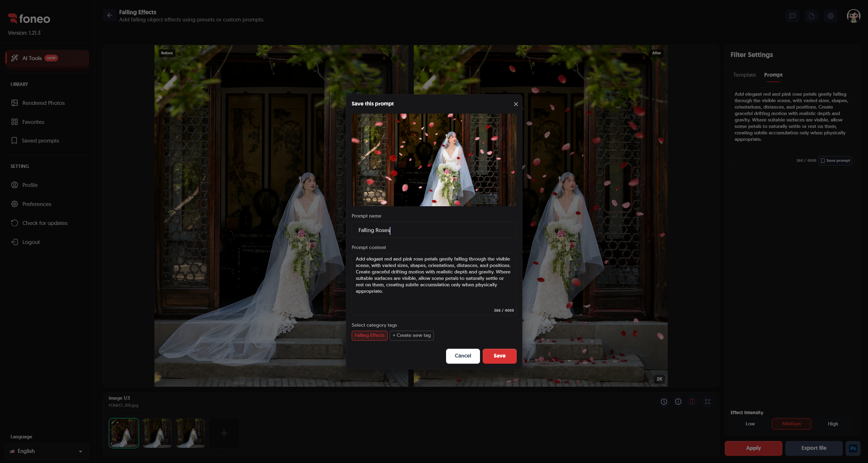Click + Create new tag
The image size is (868, 463).
pos(411,335)
